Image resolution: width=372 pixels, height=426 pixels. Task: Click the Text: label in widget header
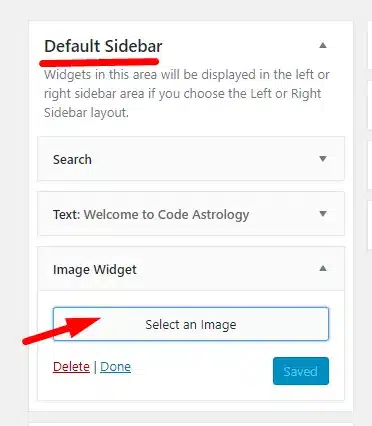click(x=67, y=215)
